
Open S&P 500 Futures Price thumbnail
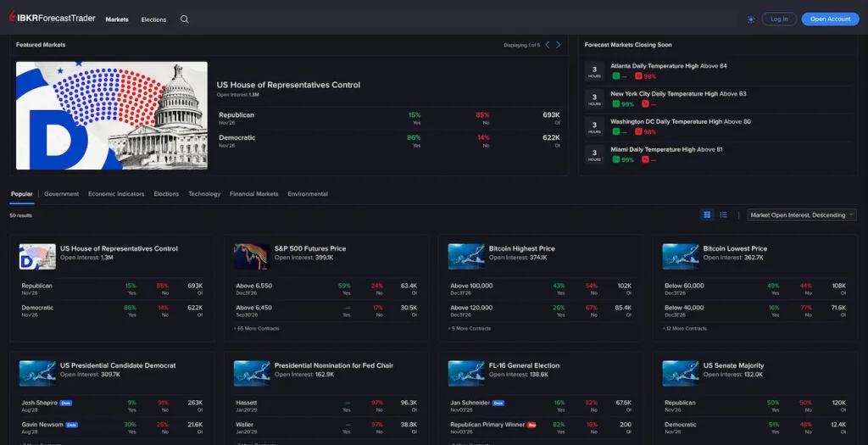click(251, 257)
